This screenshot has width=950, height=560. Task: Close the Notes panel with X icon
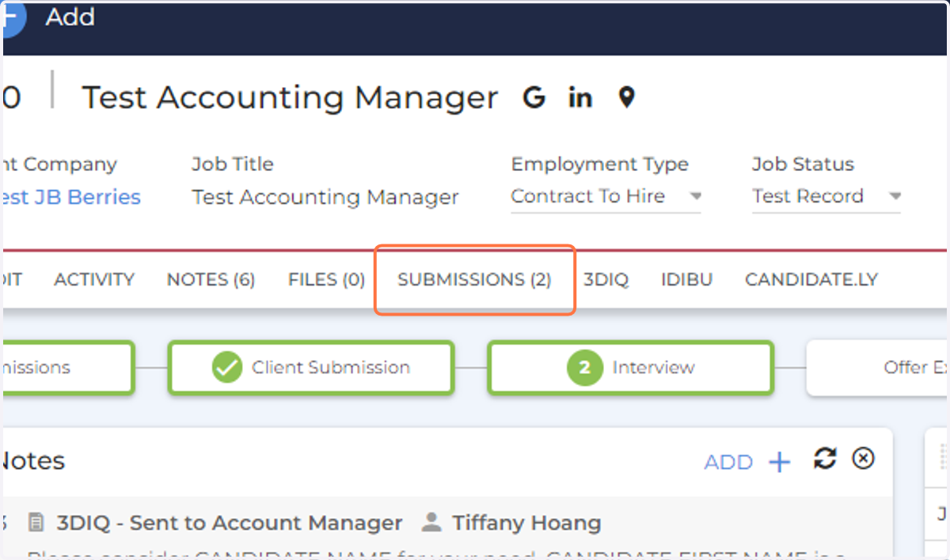coord(863,459)
